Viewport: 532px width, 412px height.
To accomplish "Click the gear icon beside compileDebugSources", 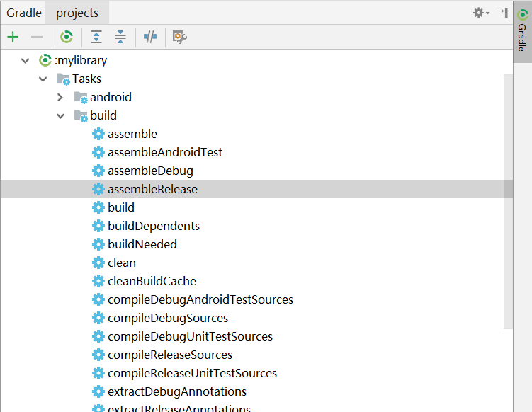I will pos(98,318).
